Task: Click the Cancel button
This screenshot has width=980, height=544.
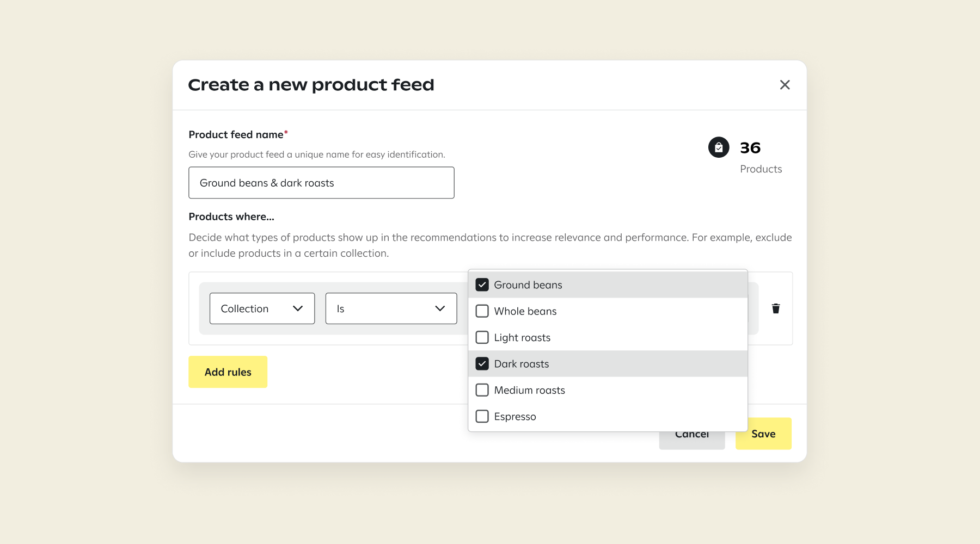Action: point(691,440)
